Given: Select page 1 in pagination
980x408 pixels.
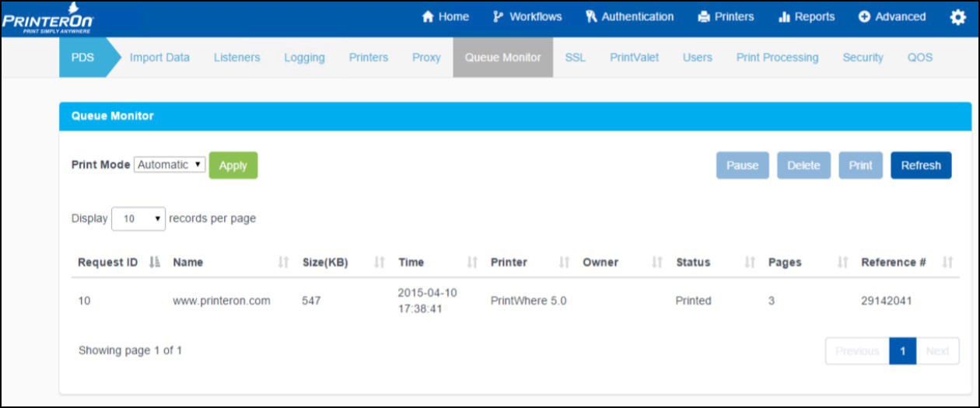Looking at the screenshot, I should click(x=902, y=350).
